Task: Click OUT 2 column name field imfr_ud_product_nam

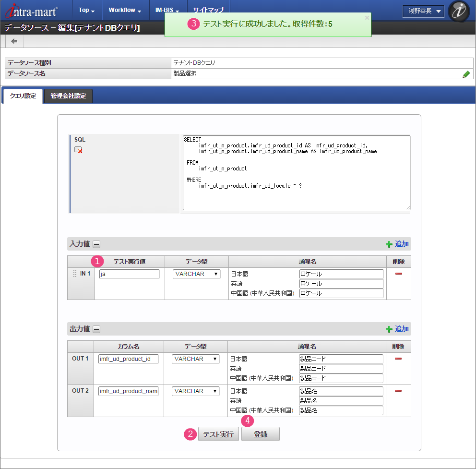Action: point(129,391)
